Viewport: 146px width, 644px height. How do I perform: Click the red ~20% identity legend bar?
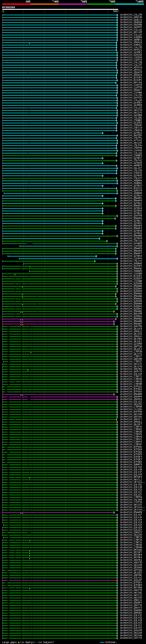click(x=16, y=4)
